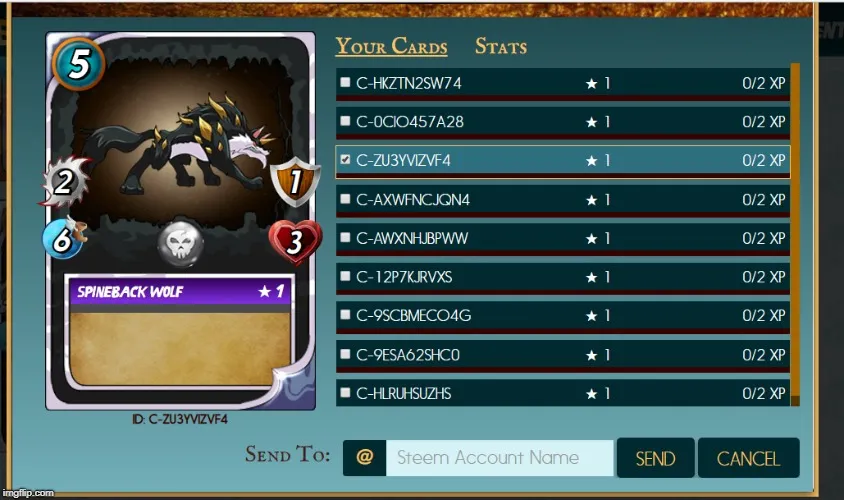This screenshot has height=500, width=844.
Task: Click the melee attack 2 icon
Action: click(x=65, y=182)
